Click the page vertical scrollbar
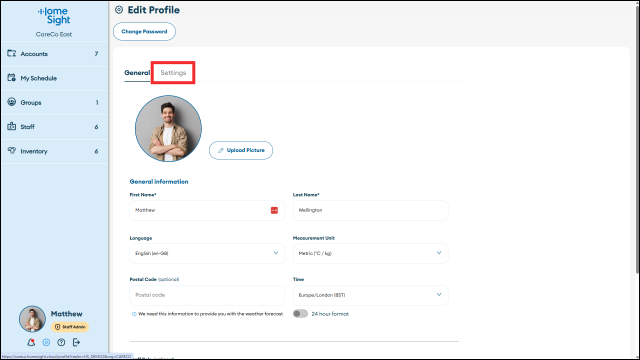640x360 pixels. click(637, 139)
